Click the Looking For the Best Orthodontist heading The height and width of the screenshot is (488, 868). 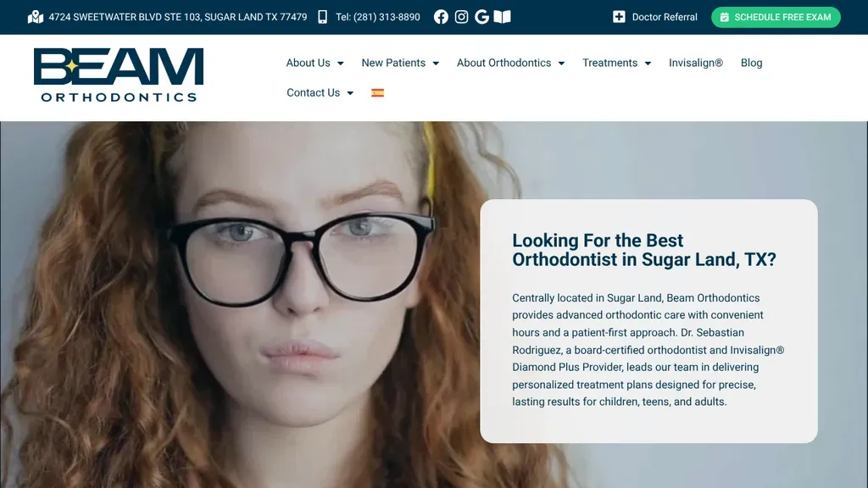point(644,250)
